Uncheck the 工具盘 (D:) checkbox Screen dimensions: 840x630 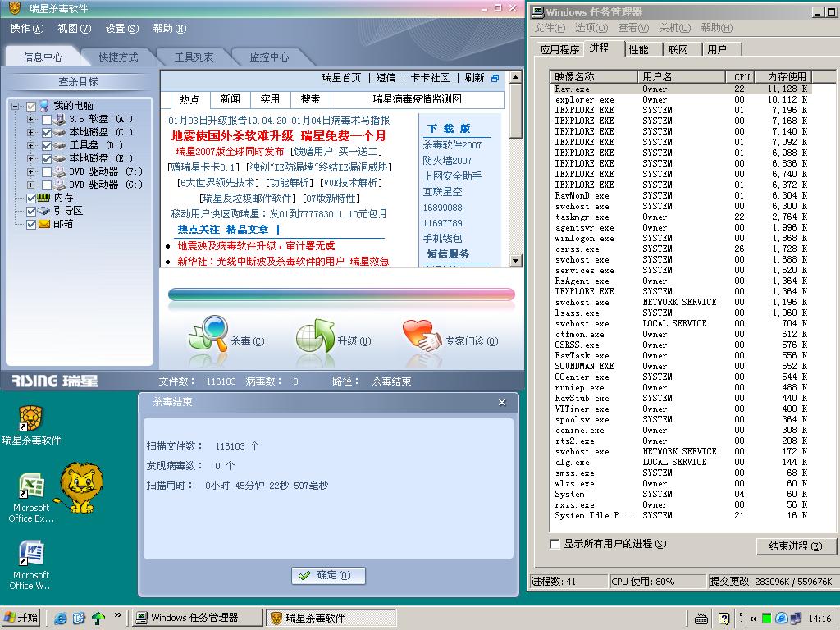tap(47, 146)
